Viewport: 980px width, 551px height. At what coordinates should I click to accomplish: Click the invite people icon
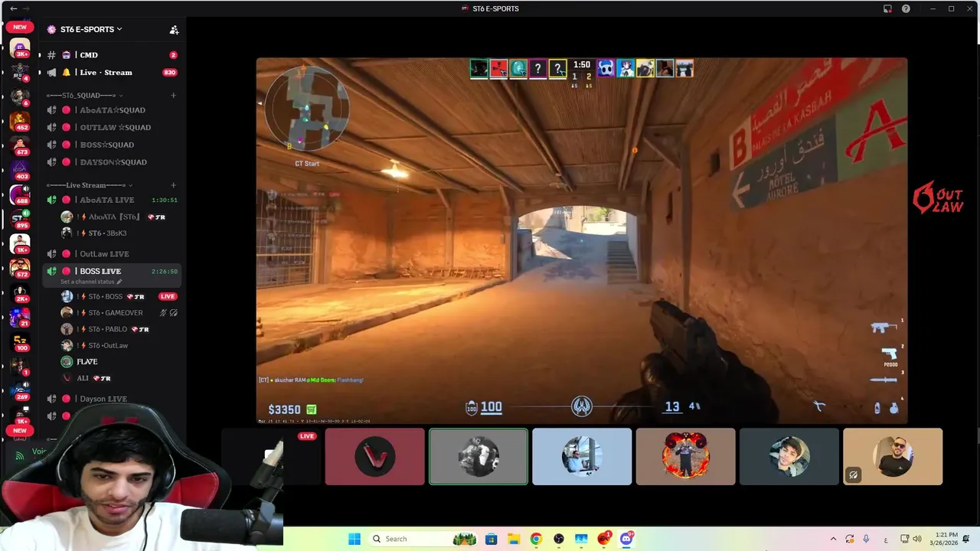[174, 30]
